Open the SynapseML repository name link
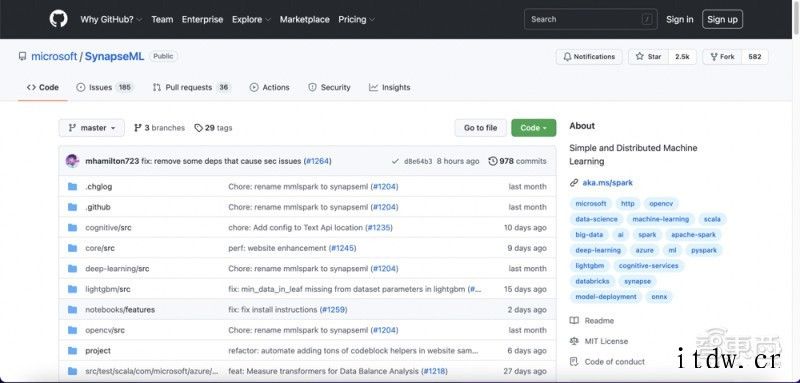Viewport: 800px width, 383px height. (x=114, y=56)
